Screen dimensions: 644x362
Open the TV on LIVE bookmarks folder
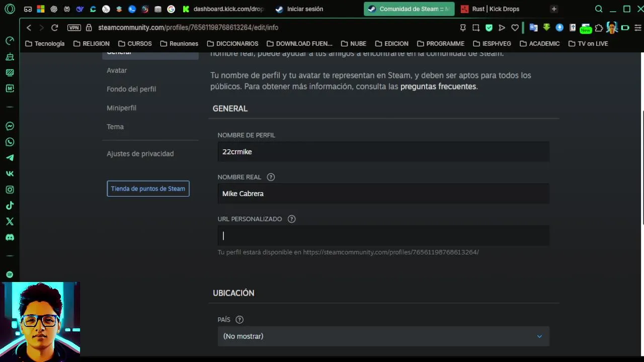click(588, 44)
